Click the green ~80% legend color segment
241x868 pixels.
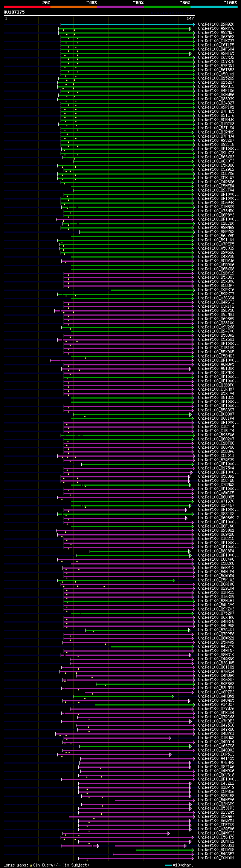(167, 7)
